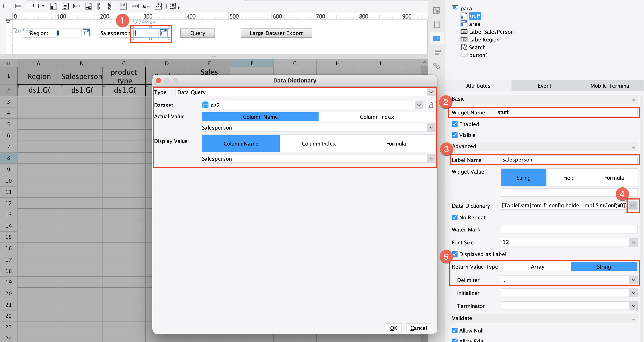
Task: Open the cell attributes sidebar icon
Action: point(437,11)
